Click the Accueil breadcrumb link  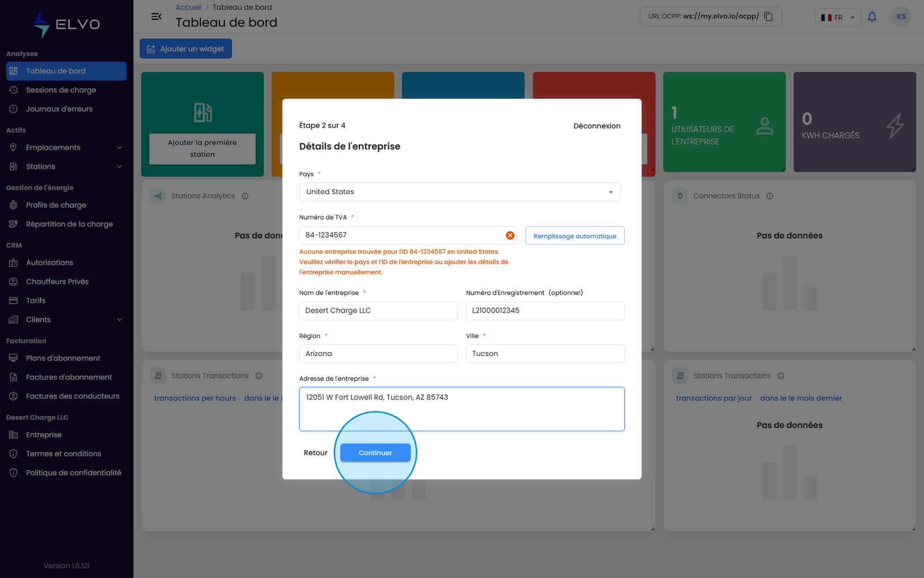pos(188,8)
